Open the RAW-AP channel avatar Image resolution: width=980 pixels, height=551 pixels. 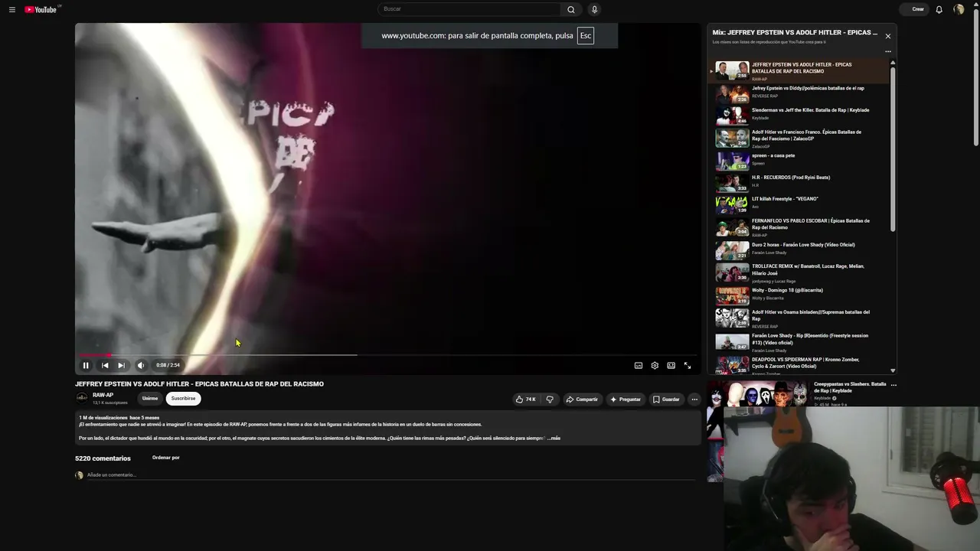pos(82,398)
